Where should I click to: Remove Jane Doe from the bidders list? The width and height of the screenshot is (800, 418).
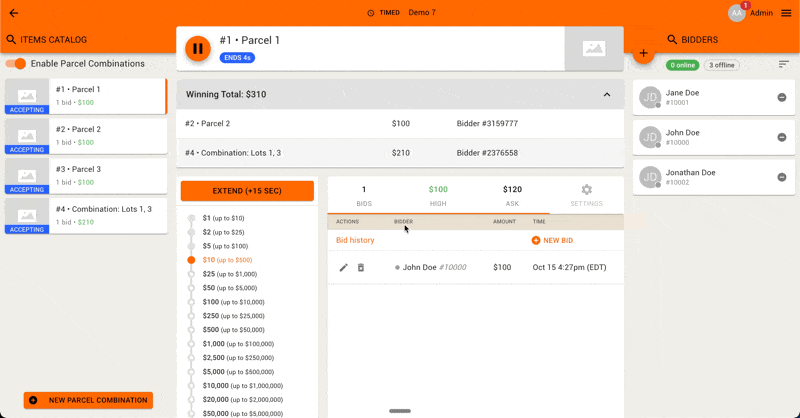782,97
